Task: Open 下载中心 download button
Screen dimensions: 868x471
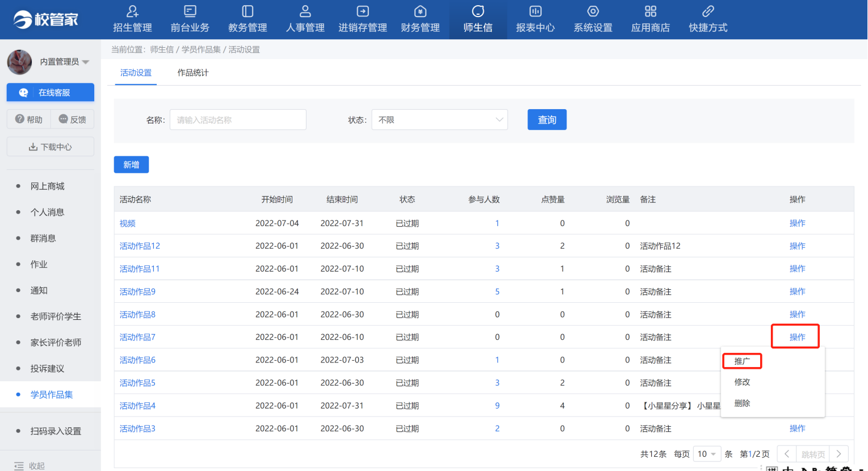Action: 51,147
